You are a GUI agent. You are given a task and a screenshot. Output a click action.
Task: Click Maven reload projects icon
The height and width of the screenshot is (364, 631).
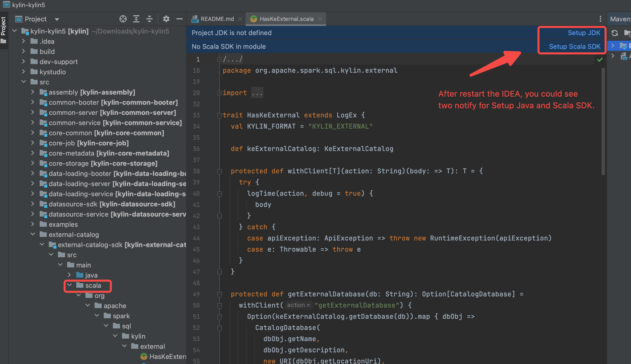point(615,33)
